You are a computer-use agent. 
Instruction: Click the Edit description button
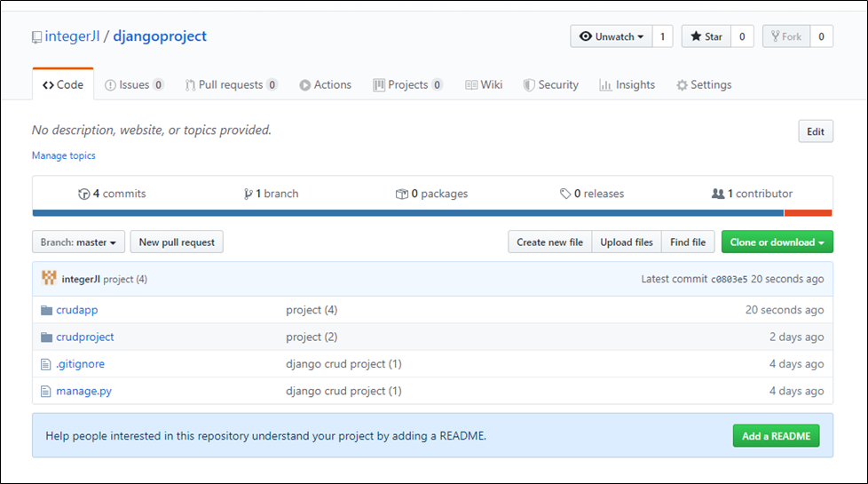[816, 131]
